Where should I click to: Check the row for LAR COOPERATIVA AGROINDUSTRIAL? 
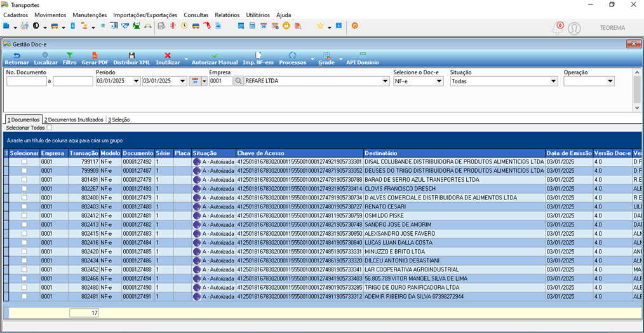click(x=25, y=269)
